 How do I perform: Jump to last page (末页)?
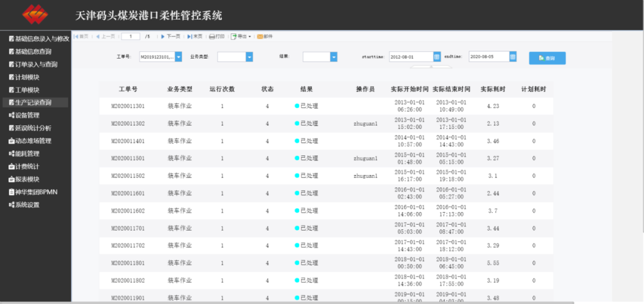(x=194, y=36)
